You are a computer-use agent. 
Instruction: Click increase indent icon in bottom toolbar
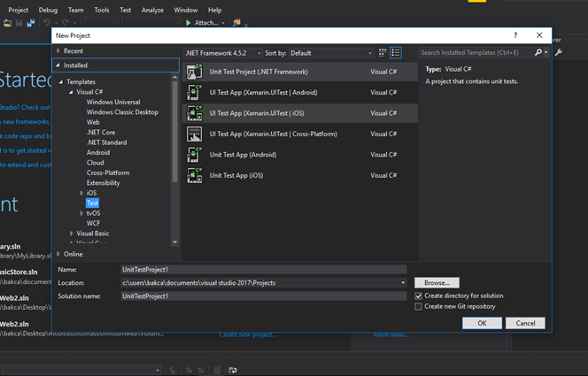201,370
